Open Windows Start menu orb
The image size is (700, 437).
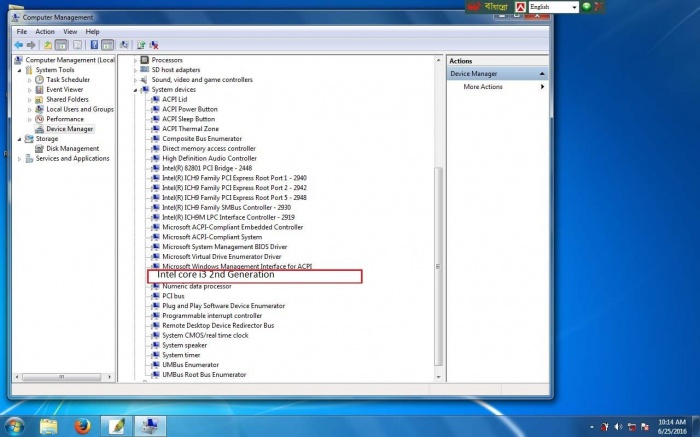[x=13, y=426]
